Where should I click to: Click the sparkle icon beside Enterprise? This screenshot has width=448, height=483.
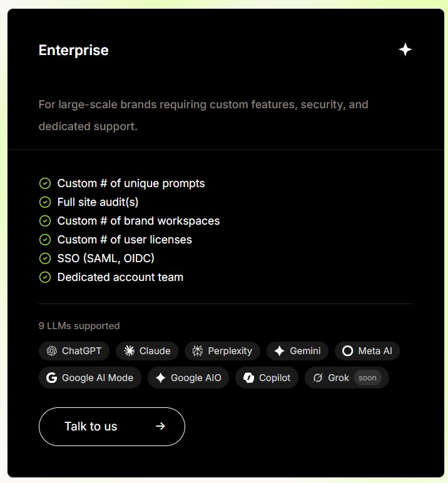(405, 49)
